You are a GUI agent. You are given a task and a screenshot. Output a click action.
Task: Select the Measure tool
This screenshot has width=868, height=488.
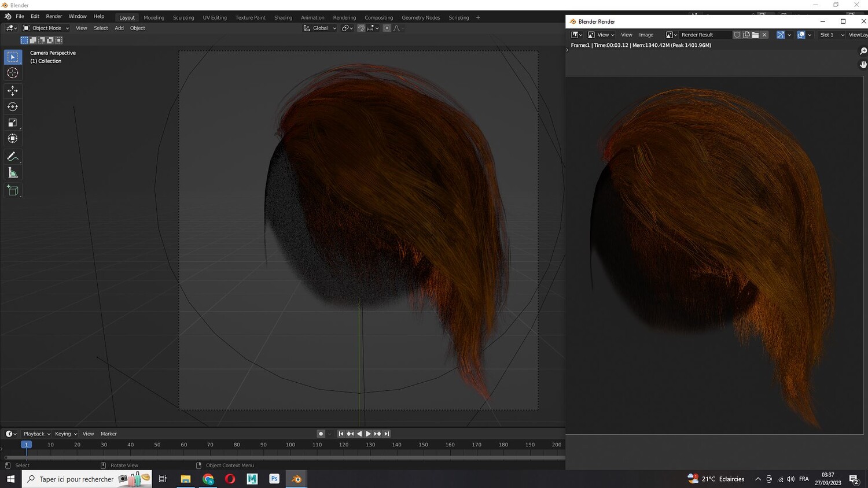[13, 173]
